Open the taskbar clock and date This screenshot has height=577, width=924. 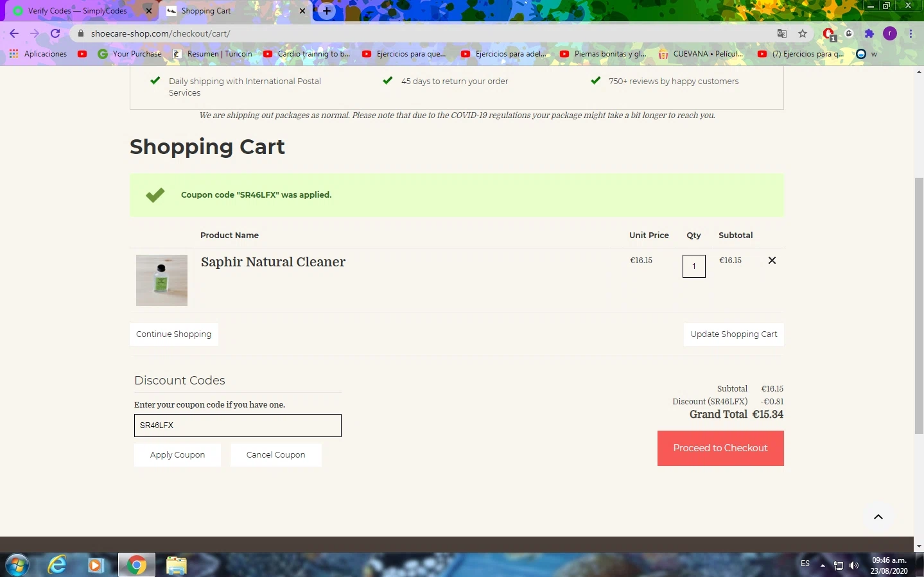tap(889, 565)
